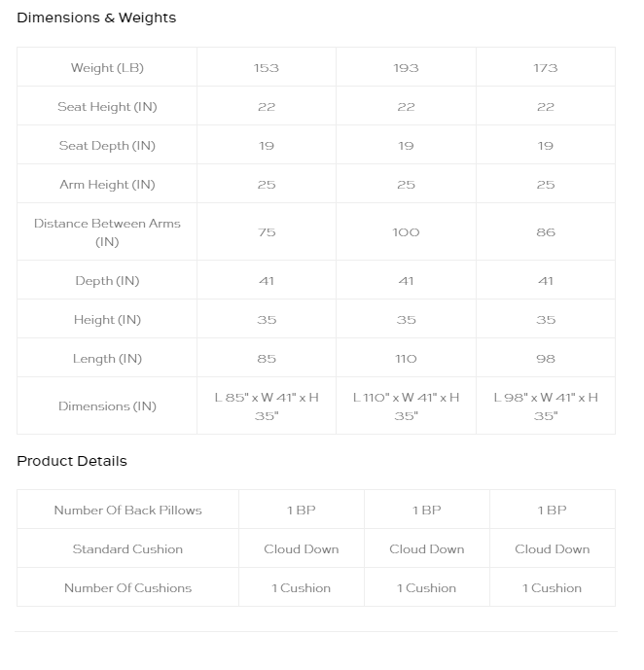This screenshot has width=644, height=670.
Task: Select the first Cloud Down cell
Action: 302,549
